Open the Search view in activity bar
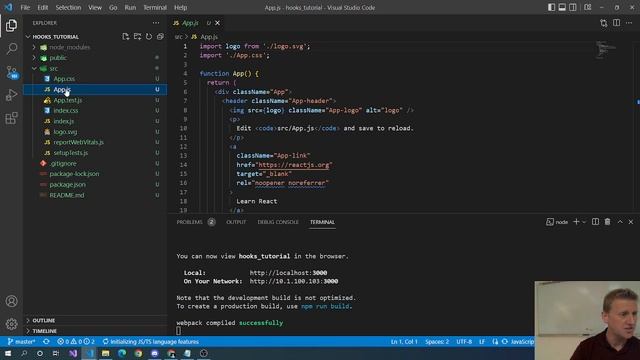Screen dimensions: 640x360 click(x=11, y=49)
